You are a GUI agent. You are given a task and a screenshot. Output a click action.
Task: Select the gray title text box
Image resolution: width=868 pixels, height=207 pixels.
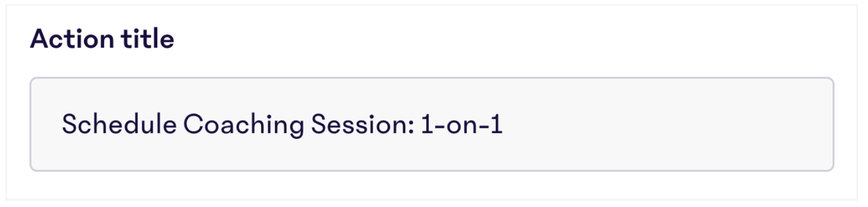pyautogui.click(x=431, y=124)
